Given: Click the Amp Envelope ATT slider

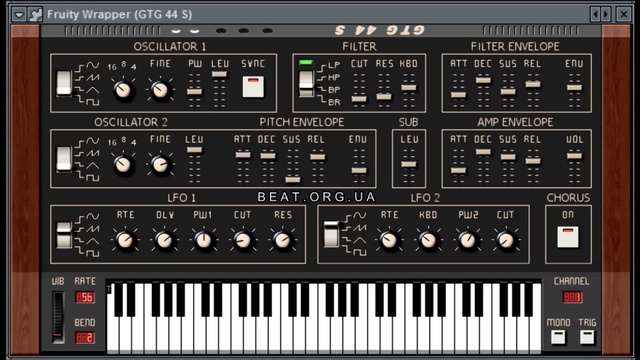Looking at the screenshot, I should coord(458,170).
